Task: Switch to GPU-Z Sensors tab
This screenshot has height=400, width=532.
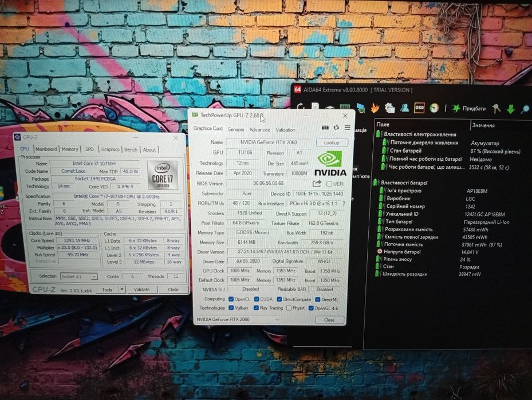Action: click(236, 129)
